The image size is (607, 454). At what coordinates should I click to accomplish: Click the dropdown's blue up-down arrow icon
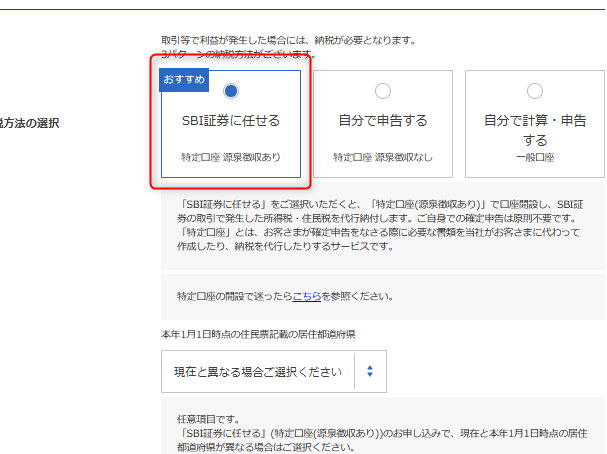pyautogui.click(x=369, y=371)
